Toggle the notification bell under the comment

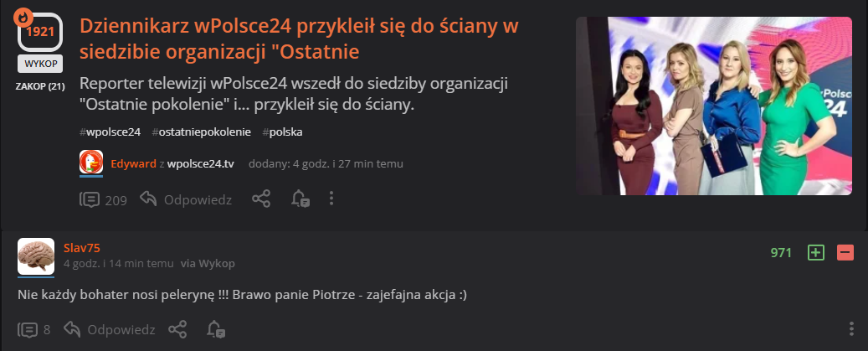point(216,329)
